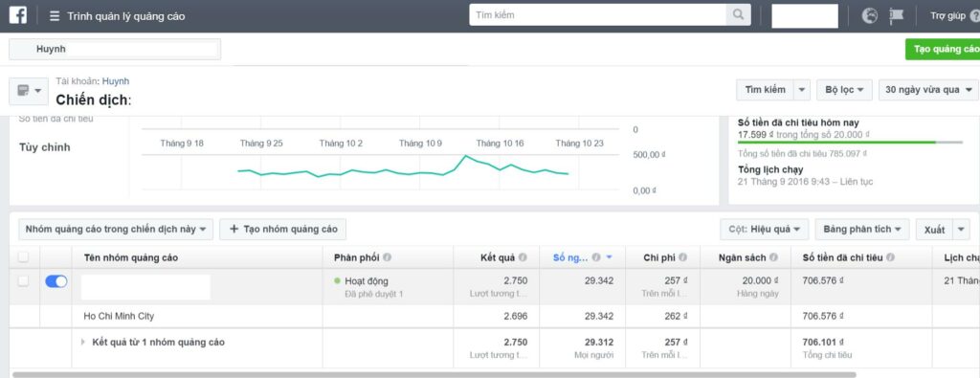
Task: Click info icon next to Số tiền đã chi tiêu
Action: 890,257
